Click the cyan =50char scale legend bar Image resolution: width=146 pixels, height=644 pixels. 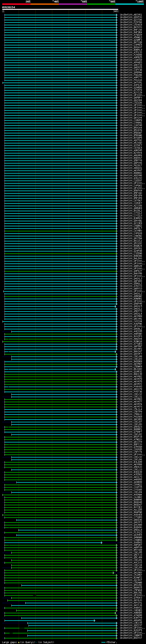103,642
